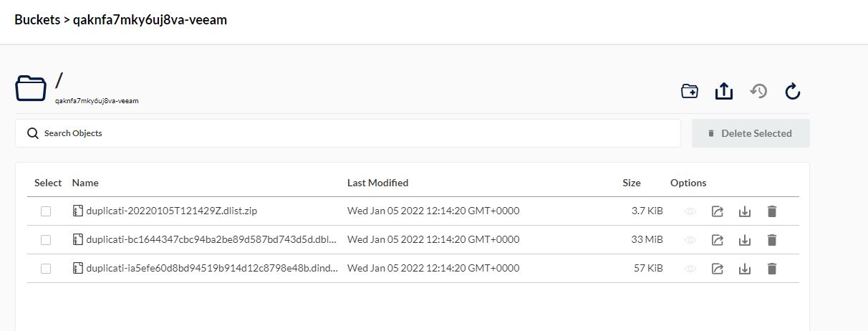Viewport: 868px width, 331px height.
Task: Share the duplicati-ia5efe60 file
Action: click(x=718, y=269)
